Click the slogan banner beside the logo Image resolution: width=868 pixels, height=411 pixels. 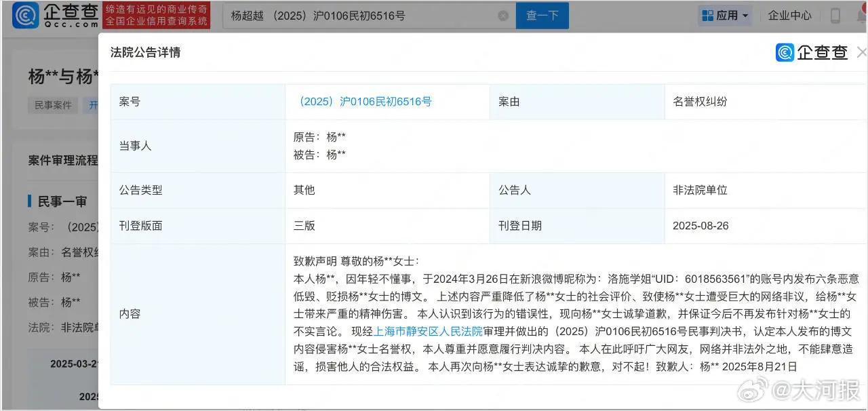157,16
